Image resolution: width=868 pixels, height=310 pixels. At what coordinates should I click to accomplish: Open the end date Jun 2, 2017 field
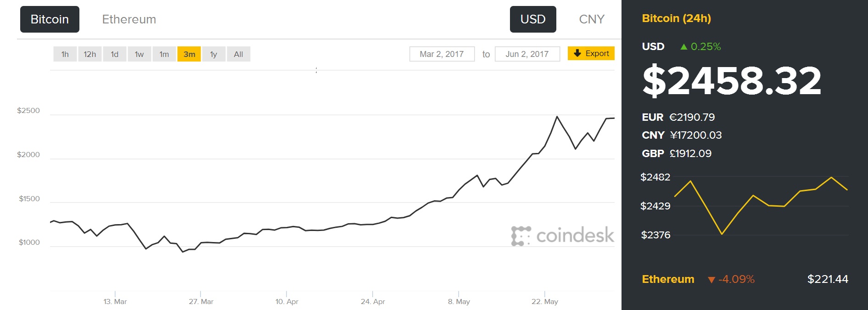[x=527, y=54]
